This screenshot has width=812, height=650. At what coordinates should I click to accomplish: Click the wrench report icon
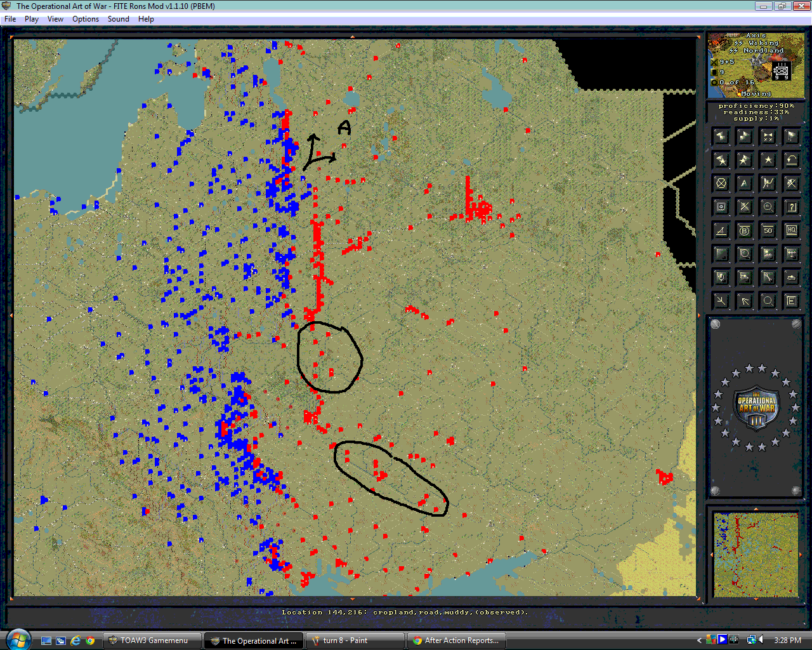pyautogui.click(x=768, y=277)
